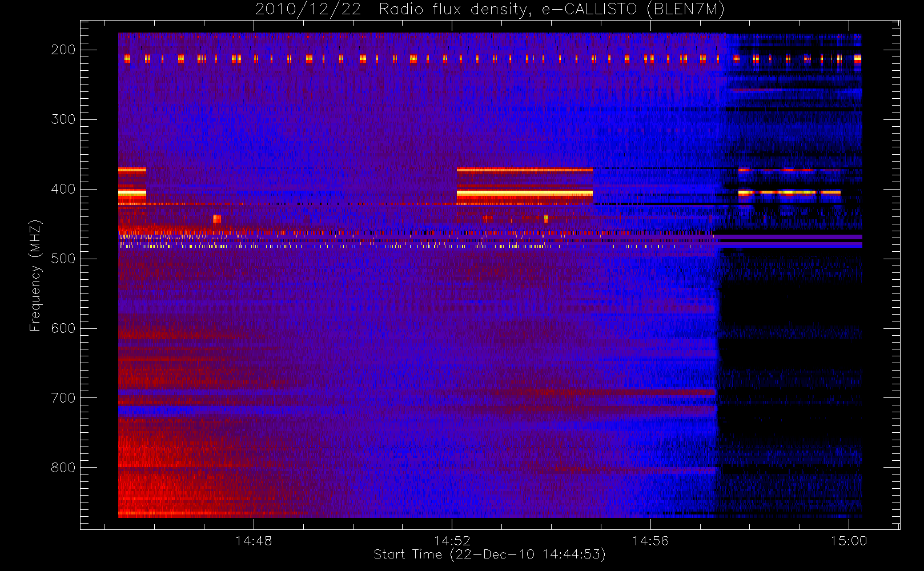This screenshot has width=924, height=571.
Task: Click the 800 frequency tick label
Action: [x=63, y=468]
